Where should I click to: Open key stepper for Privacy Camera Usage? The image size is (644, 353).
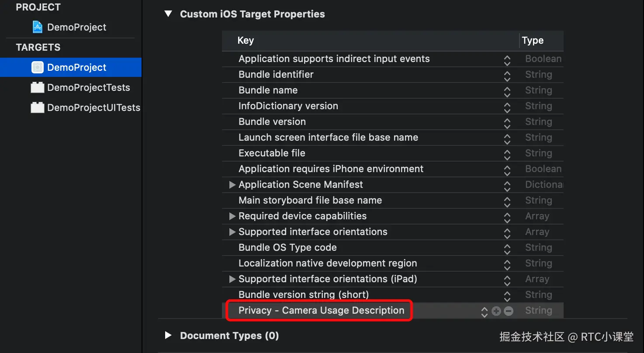click(x=484, y=311)
